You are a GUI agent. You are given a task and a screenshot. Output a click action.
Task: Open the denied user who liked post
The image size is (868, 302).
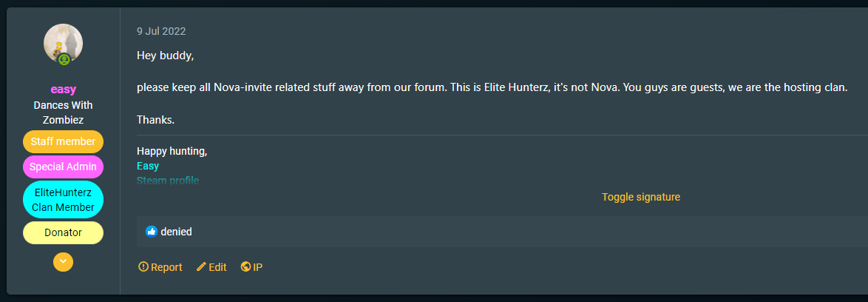[x=176, y=232]
